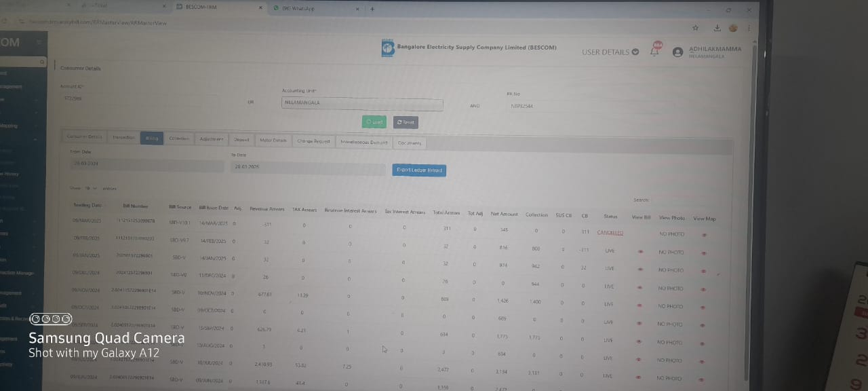Image resolution: width=868 pixels, height=391 pixels.
Task: Sort by the Bill Issue Date column header
Action: pos(214,208)
